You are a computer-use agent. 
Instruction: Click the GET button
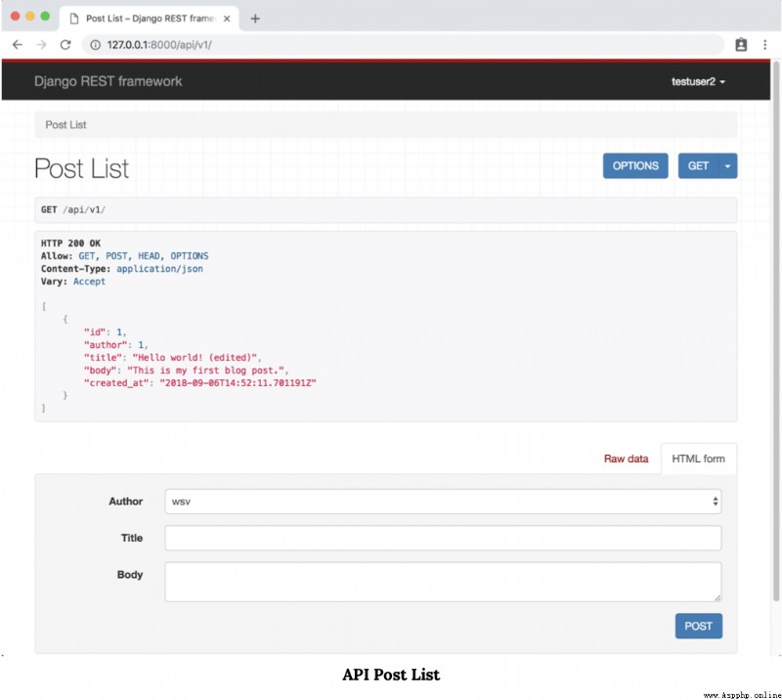(698, 165)
